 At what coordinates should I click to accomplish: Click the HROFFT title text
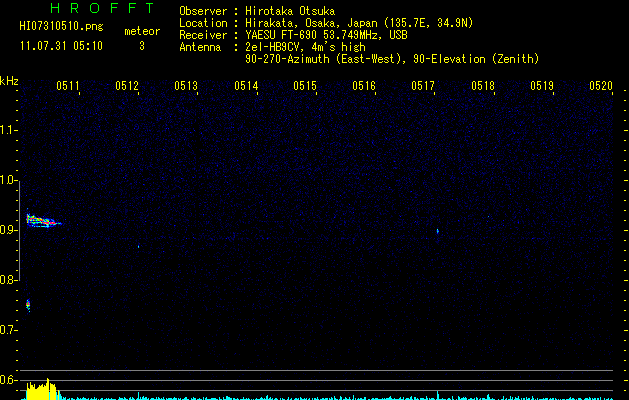point(102,8)
